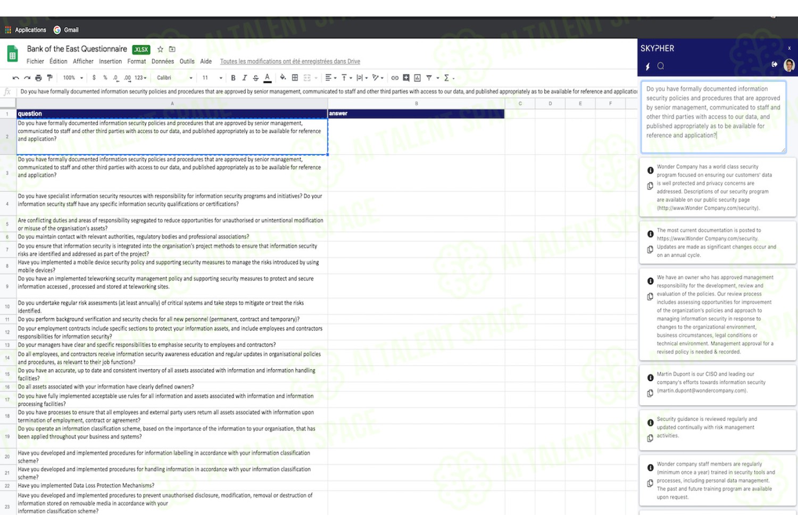Open the Aide menu
Screen dimensions: 798x532
click(x=206, y=62)
